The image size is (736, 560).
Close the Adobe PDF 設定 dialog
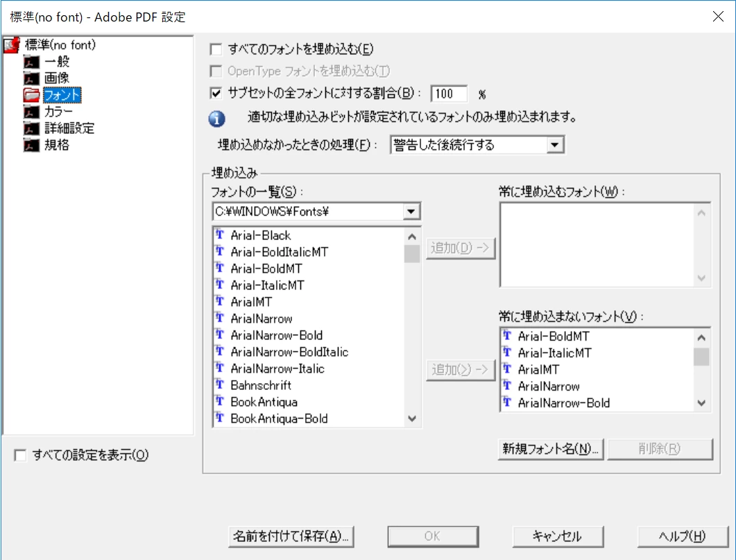point(718,17)
